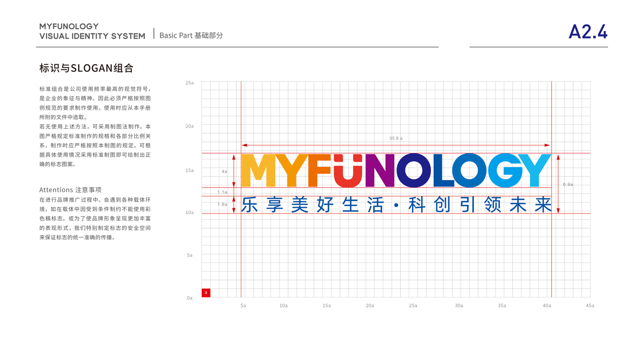Select the purple N letter in the logo
644x362 pixels.
coord(380,170)
